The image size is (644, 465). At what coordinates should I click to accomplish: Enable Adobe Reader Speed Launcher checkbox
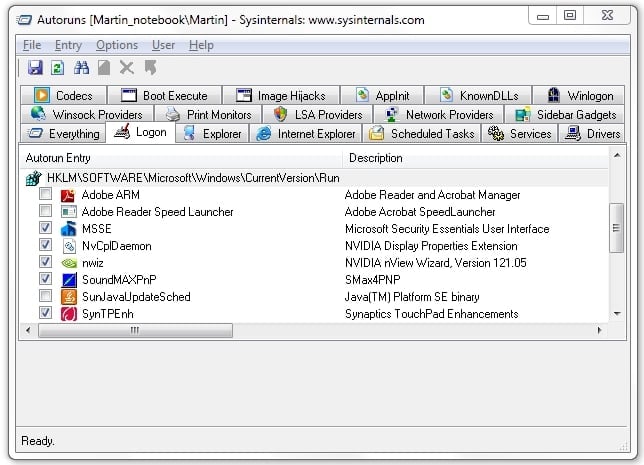pyautogui.click(x=45, y=211)
